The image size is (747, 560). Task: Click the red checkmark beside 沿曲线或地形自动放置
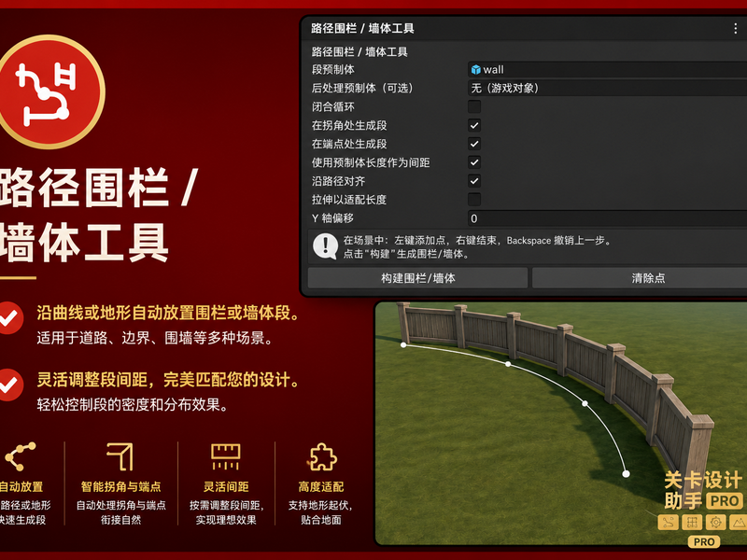[9, 318]
